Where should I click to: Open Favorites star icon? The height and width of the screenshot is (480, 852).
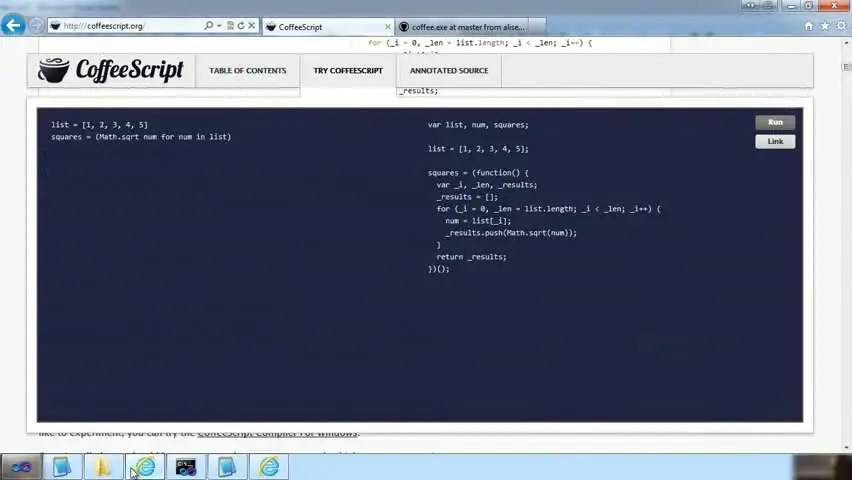tap(825, 26)
